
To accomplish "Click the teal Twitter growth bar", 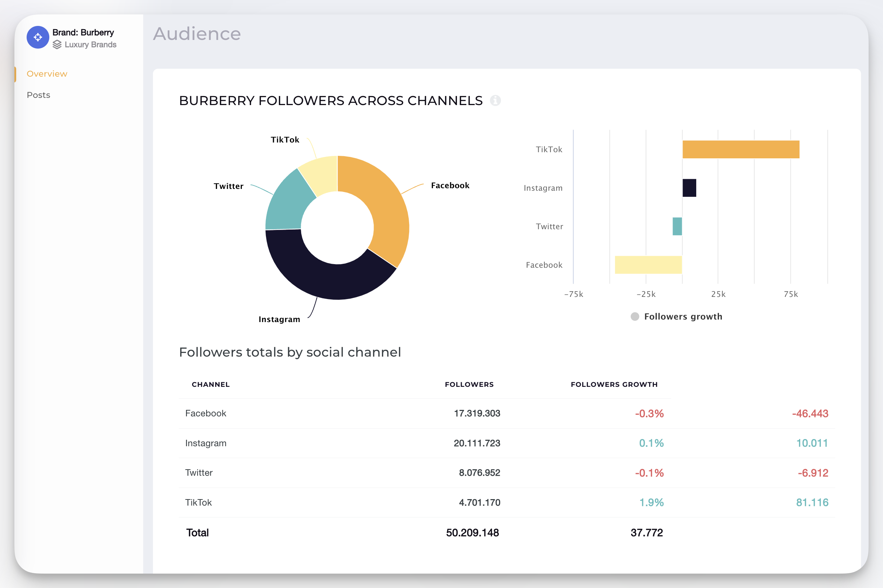I will click(677, 226).
